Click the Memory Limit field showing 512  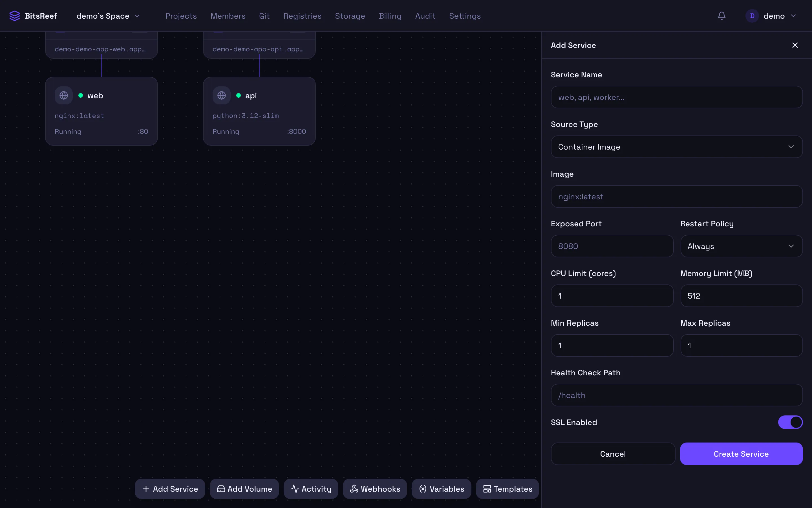point(741,296)
